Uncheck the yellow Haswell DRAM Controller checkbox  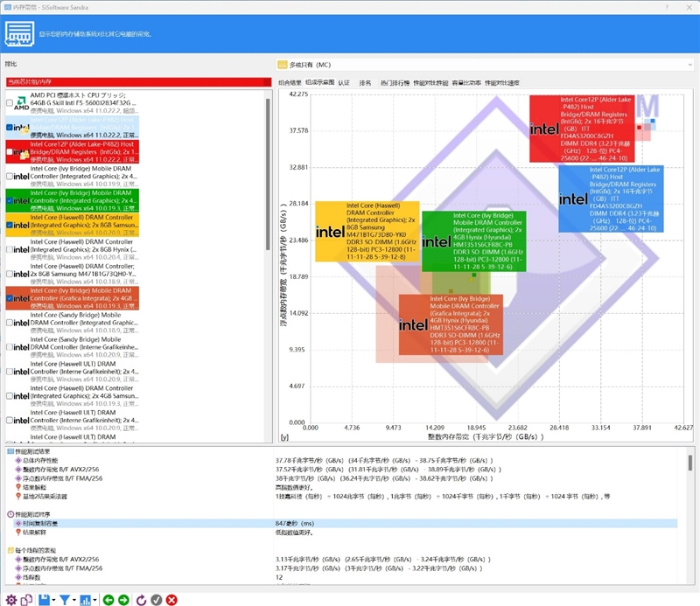(x=10, y=225)
